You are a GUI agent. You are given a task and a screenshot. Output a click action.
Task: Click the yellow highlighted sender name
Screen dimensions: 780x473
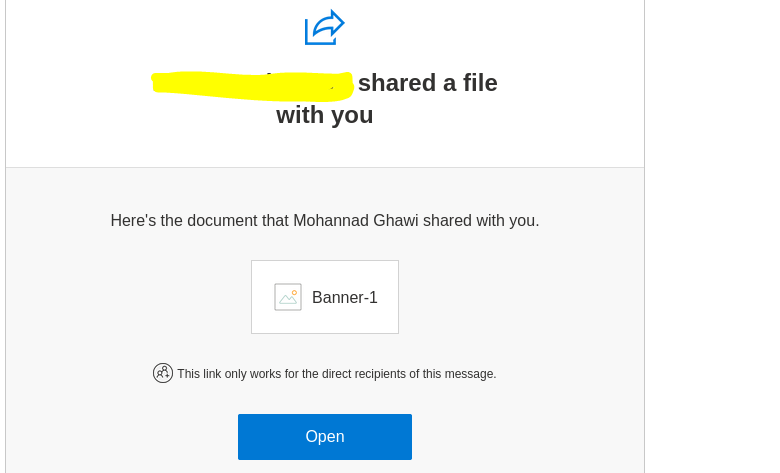(x=252, y=84)
